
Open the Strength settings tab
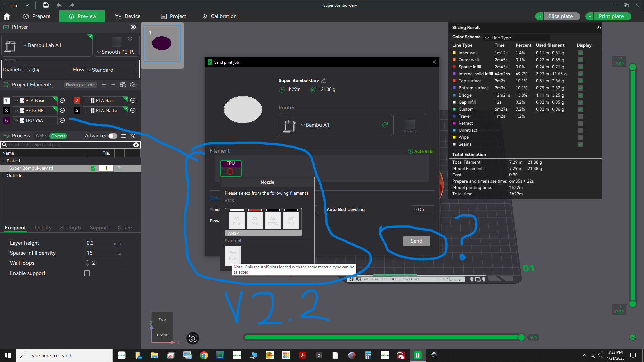[x=70, y=228]
